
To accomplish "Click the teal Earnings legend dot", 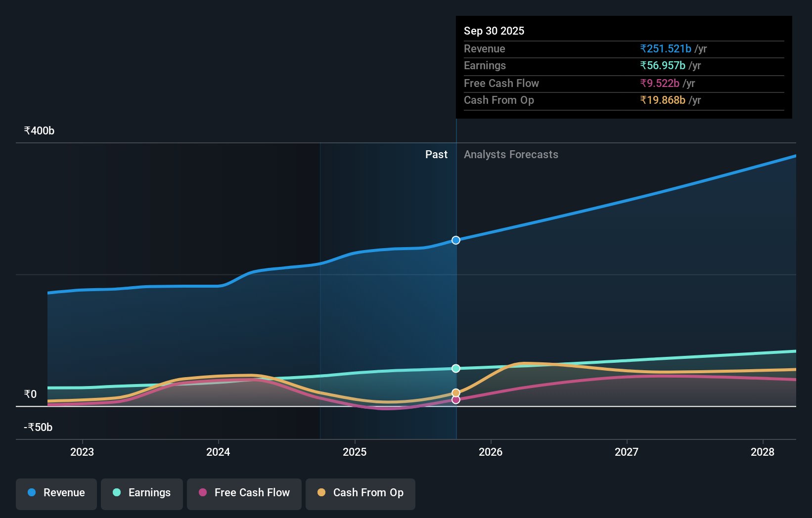I will pyautogui.click(x=117, y=492).
